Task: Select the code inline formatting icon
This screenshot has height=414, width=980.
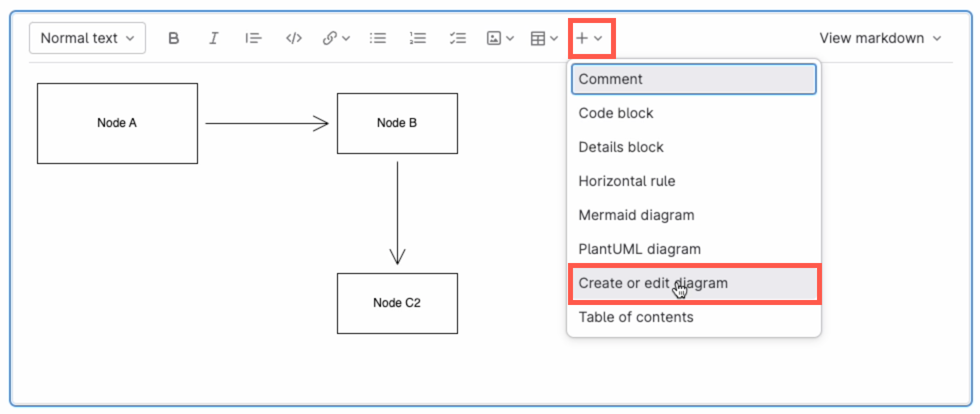Action: [293, 37]
